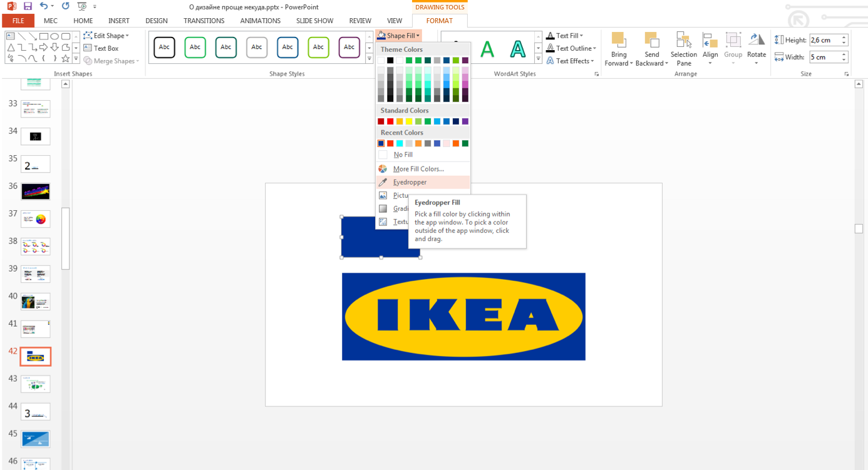Click the Eyedropper fill option
Viewport: 868px width, 470px height.
[x=423, y=182]
